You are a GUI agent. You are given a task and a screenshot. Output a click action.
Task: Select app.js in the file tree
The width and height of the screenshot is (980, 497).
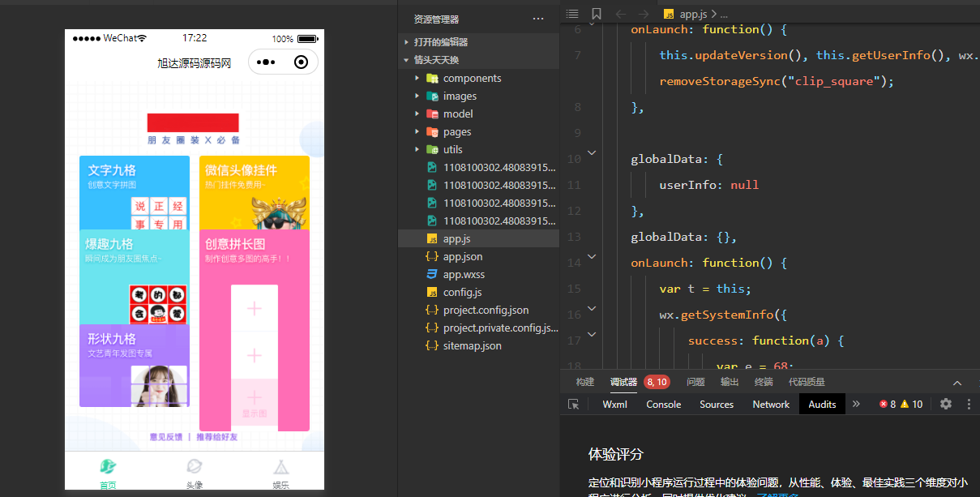[x=478, y=238]
